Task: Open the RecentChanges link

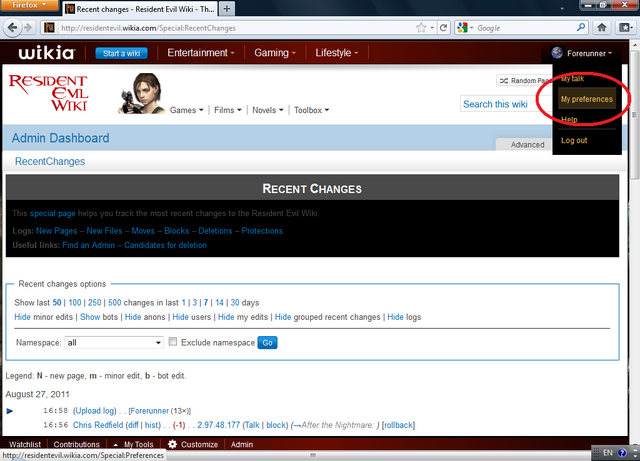Action: point(50,161)
